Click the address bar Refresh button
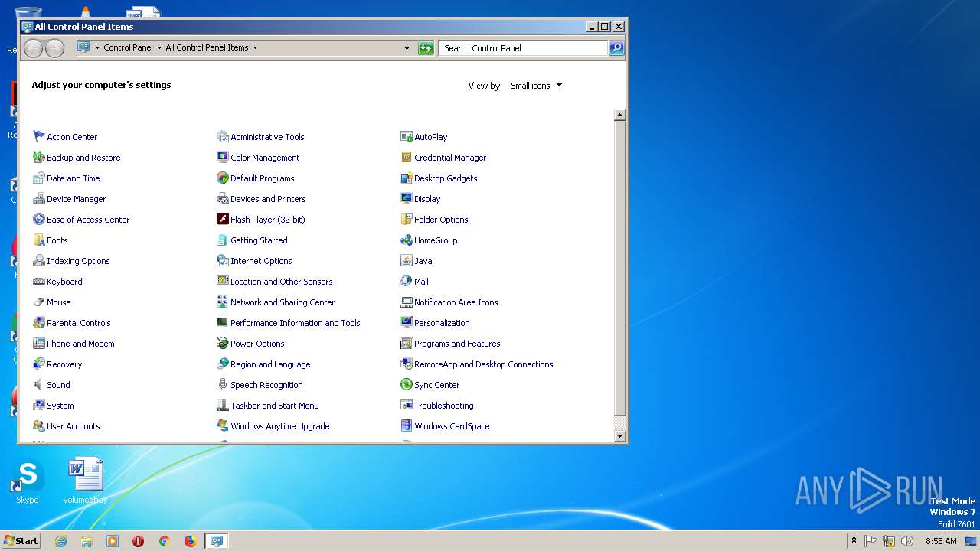This screenshot has height=551, width=980. pos(426,48)
